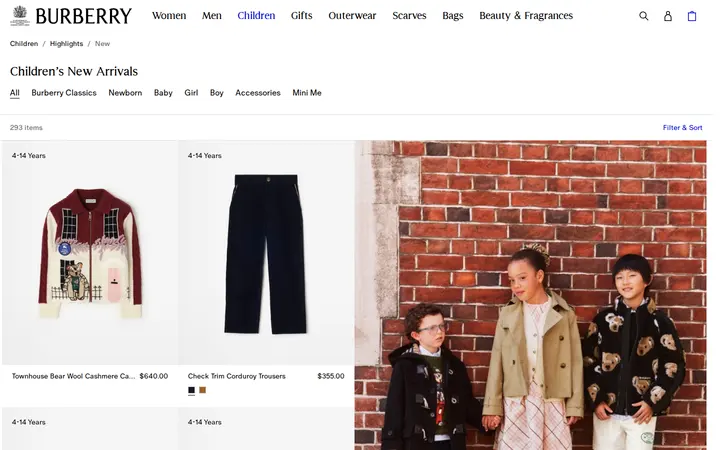This screenshot has height=450, width=720.
Task: Open the Bags menu
Action: [x=453, y=16]
